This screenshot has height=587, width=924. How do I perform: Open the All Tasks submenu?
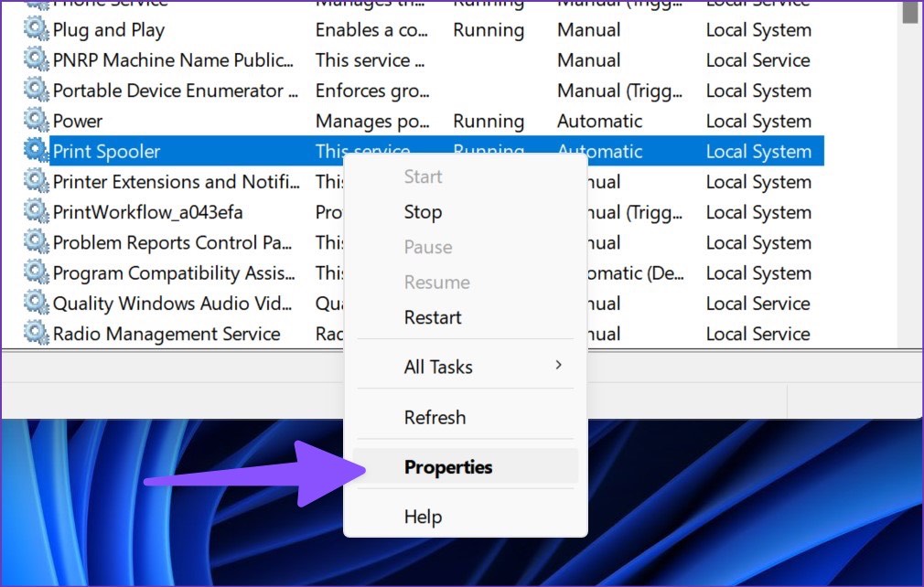[466, 367]
